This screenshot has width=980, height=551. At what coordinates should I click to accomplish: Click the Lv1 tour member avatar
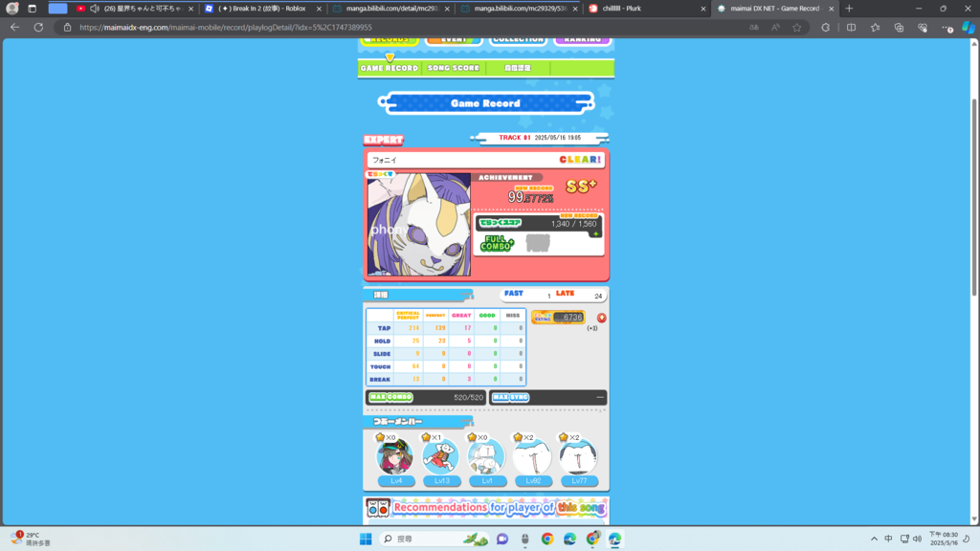tap(486, 456)
